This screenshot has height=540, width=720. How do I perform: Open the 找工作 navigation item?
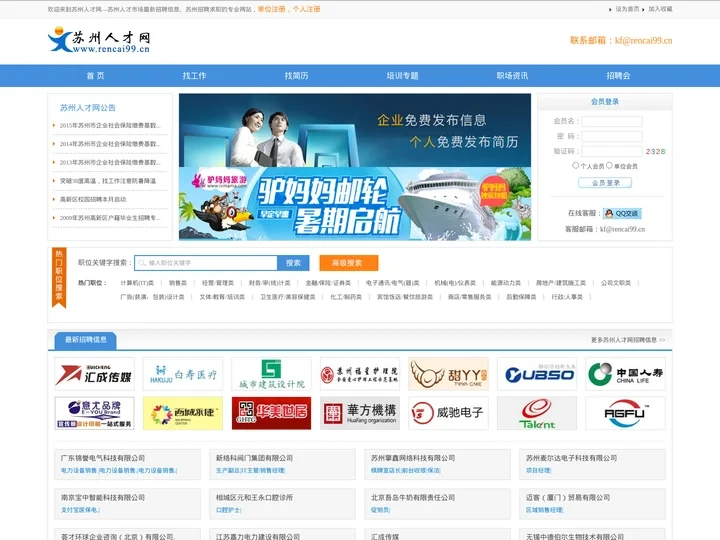pos(194,76)
